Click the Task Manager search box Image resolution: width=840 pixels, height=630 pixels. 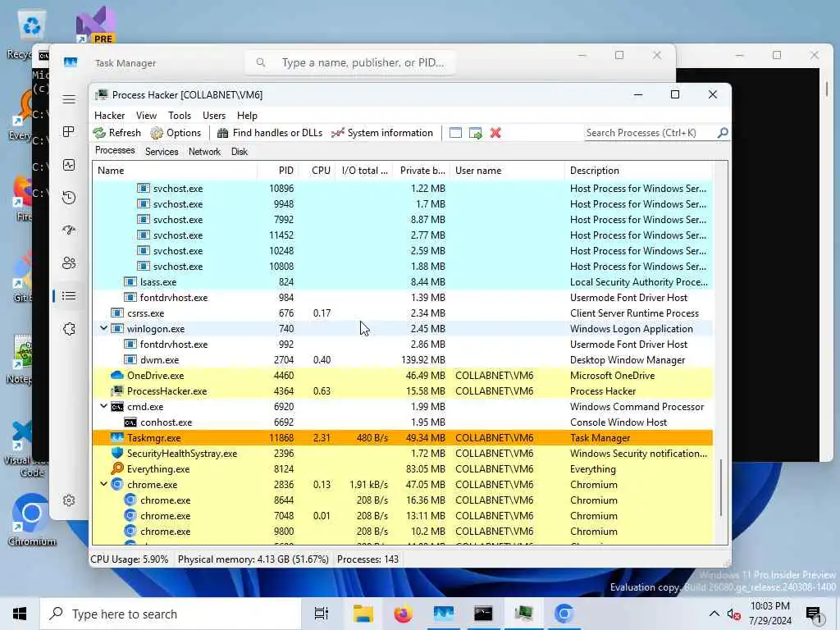[x=350, y=62]
